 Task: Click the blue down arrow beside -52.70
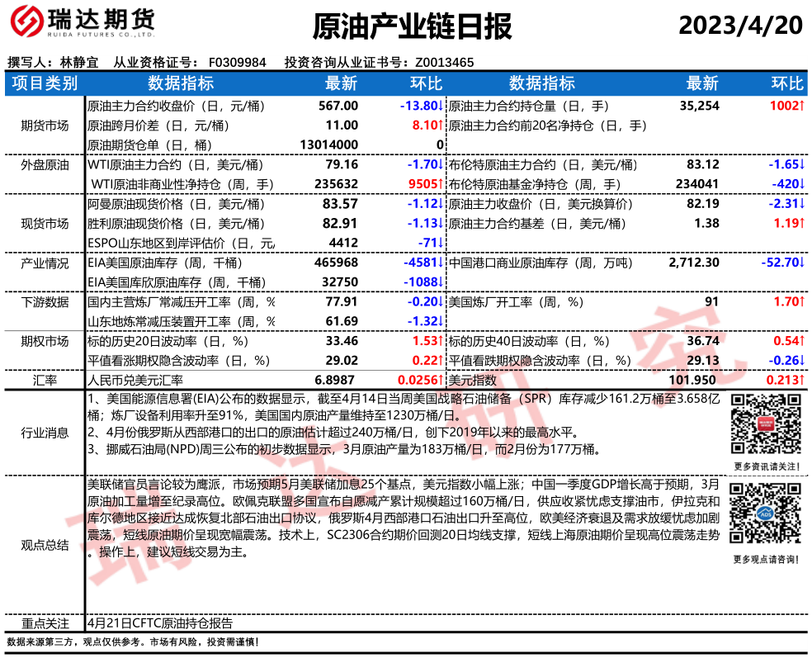click(x=802, y=263)
